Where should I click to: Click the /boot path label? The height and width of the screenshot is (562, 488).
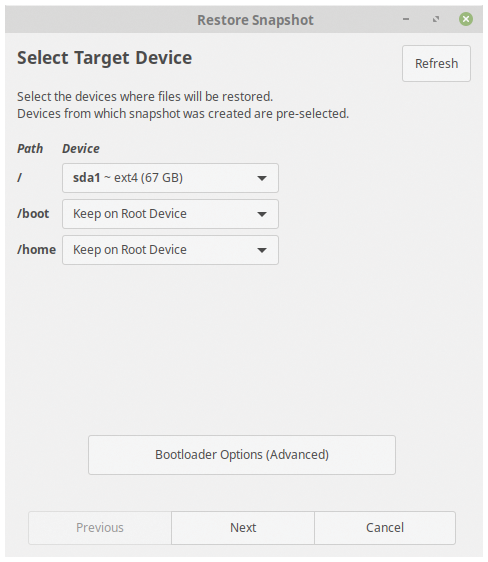pyautogui.click(x=33, y=214)
